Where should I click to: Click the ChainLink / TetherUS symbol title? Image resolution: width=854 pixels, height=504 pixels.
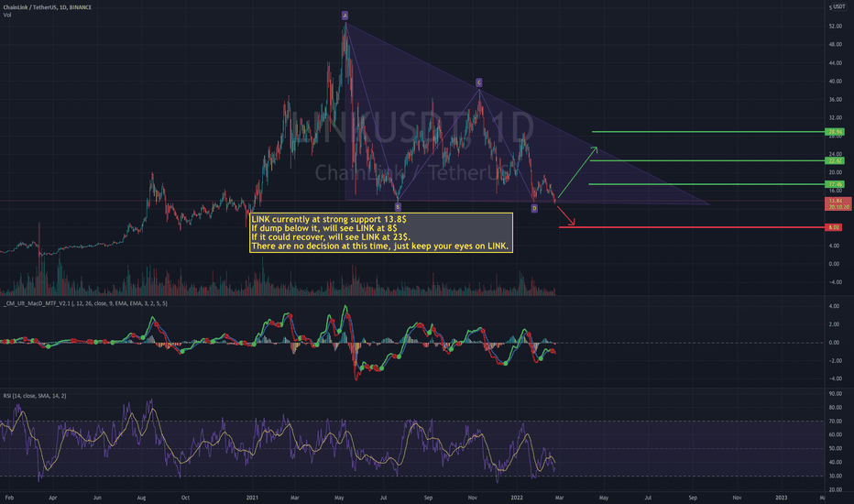point(48,7)
